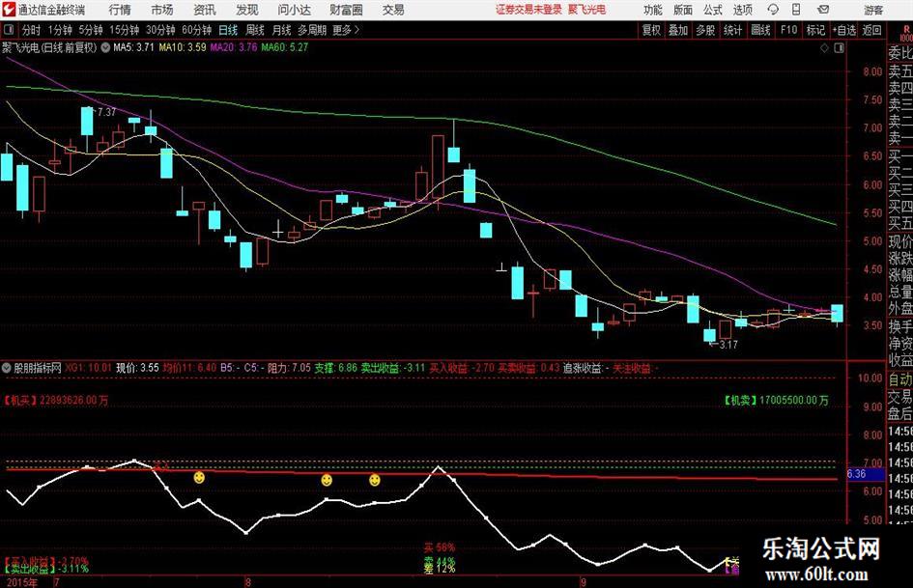Screen dimensions: 913x588
Task: Click the 游客 guest account label
Action: click(873, 10)
